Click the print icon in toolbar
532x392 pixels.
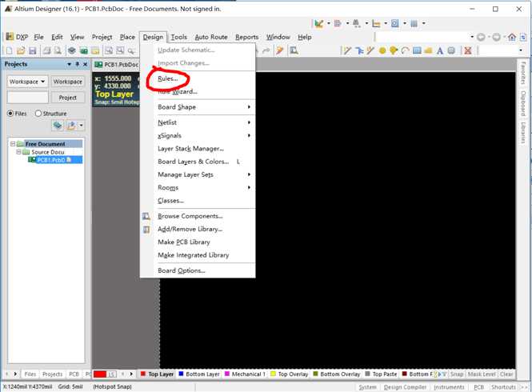[x=47, y=50]
